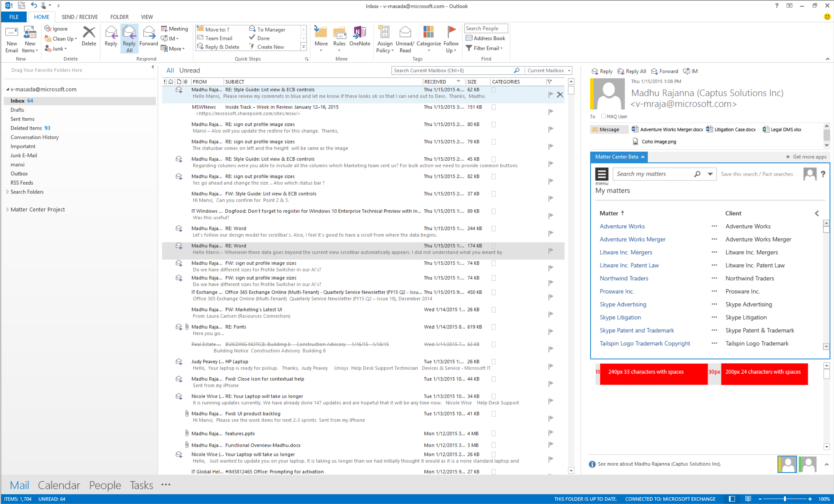
Task: Click the Unread/Read tag icon
Action: click(405, 39)
